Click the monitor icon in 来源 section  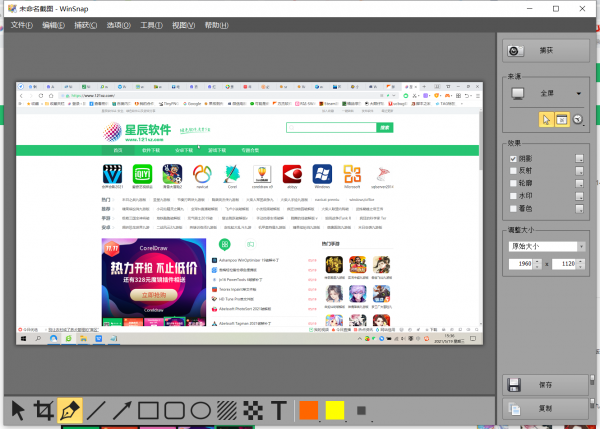coord(518,93)
